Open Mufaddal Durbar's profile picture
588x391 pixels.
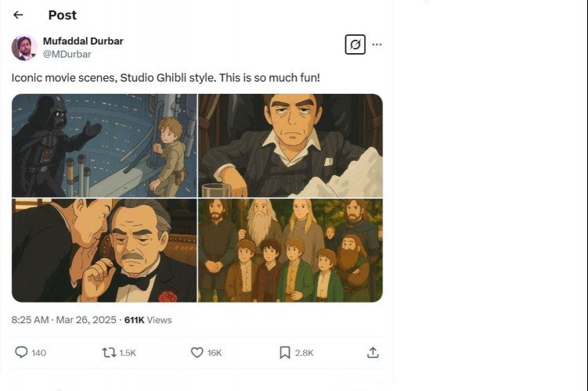tap(24, 47)
